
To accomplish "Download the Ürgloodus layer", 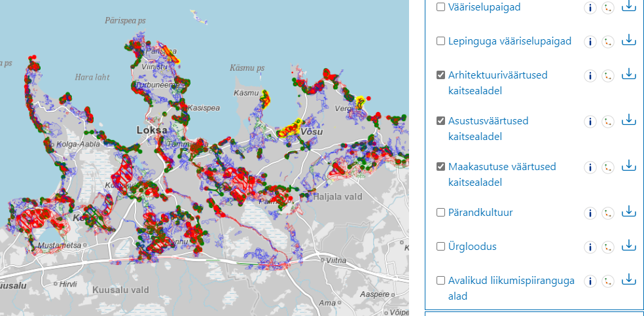I will pos(628,245).
